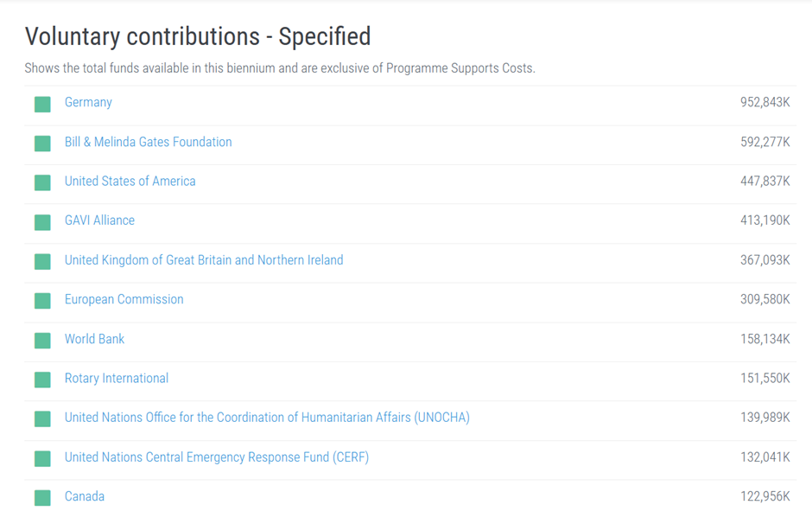Image resolution: width=812 pixels, height=511 pixels.
Task: Click the green square beside European Commission
Action: pyautogui.click(x=42, y=301)
